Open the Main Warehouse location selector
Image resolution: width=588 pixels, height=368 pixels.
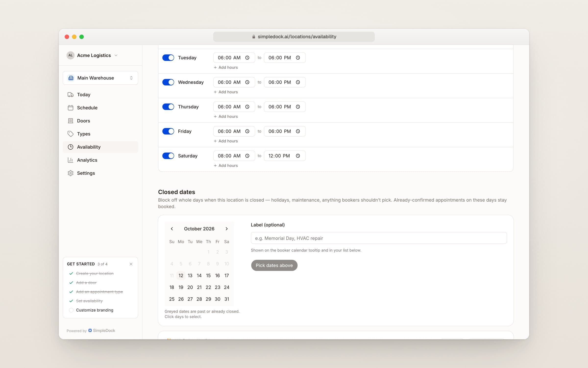pyautogui.click(x=100, y=78)
